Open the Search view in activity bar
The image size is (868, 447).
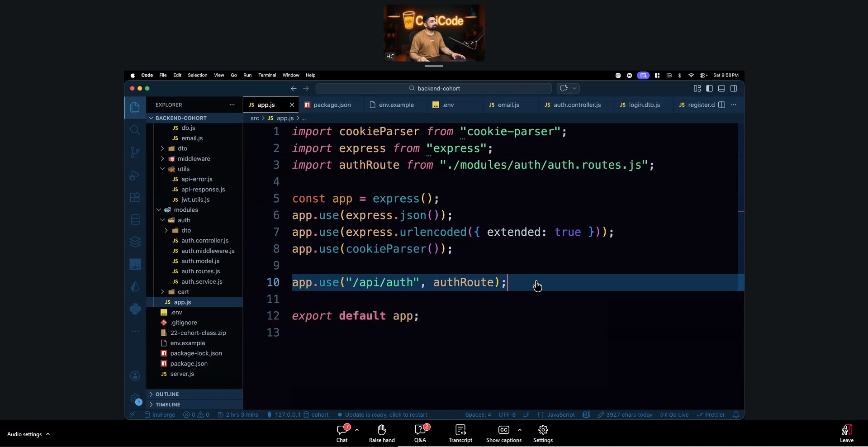[135, 130]
